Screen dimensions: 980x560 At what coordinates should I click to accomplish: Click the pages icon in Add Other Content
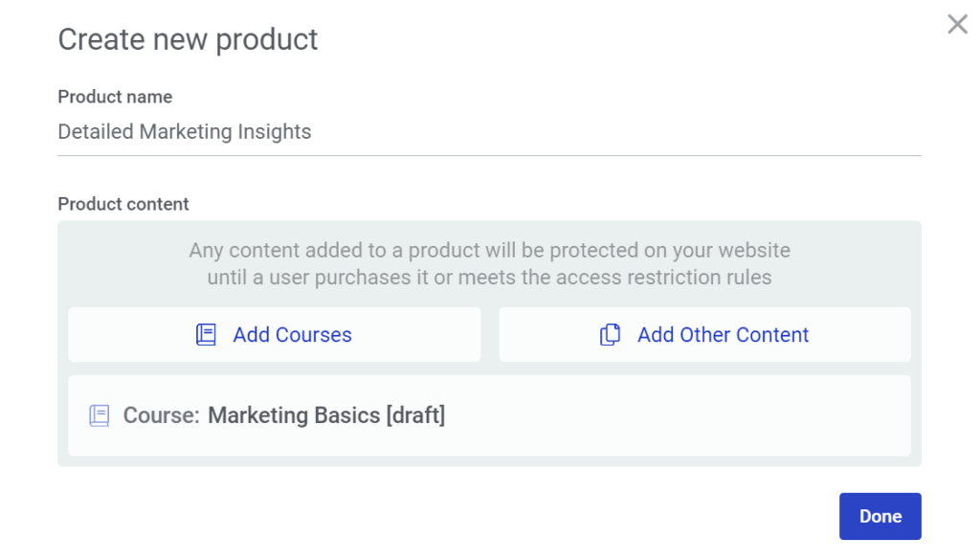pyautogui.click(x=610, y=335)
